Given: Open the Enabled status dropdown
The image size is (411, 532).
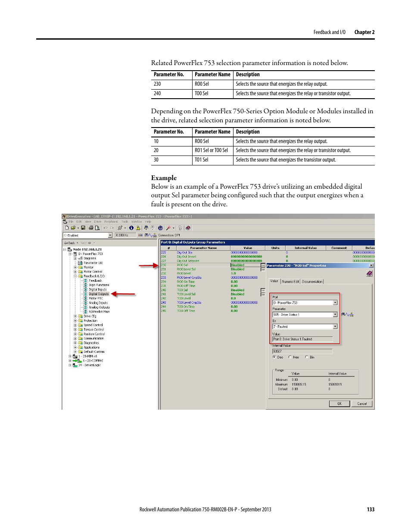Looking at the screenshot, I should pyautogui.click(x=110, y=235).
